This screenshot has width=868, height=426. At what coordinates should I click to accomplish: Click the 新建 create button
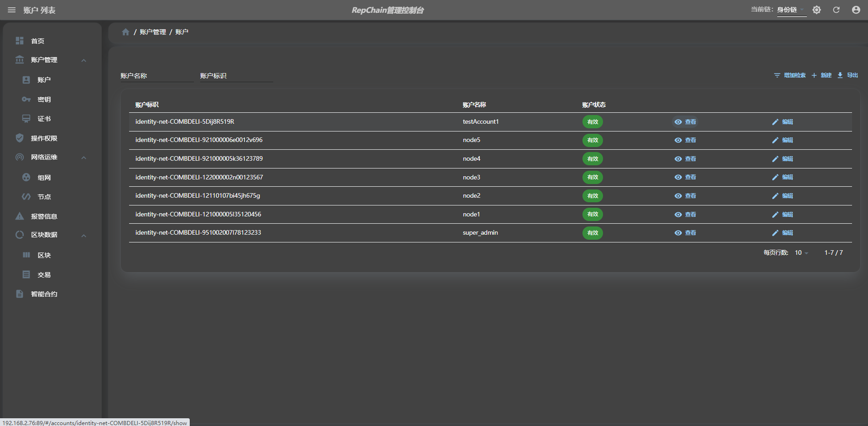(821, 75)
